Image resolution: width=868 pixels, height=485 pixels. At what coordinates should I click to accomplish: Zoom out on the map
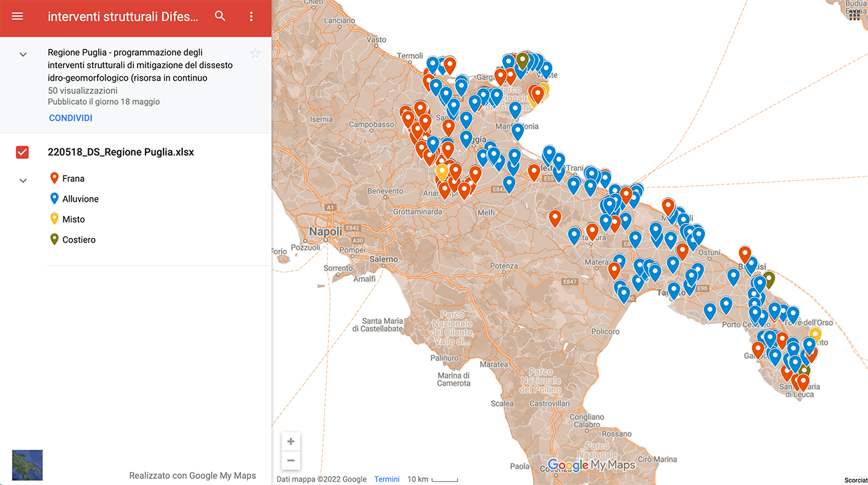(290, 460)
